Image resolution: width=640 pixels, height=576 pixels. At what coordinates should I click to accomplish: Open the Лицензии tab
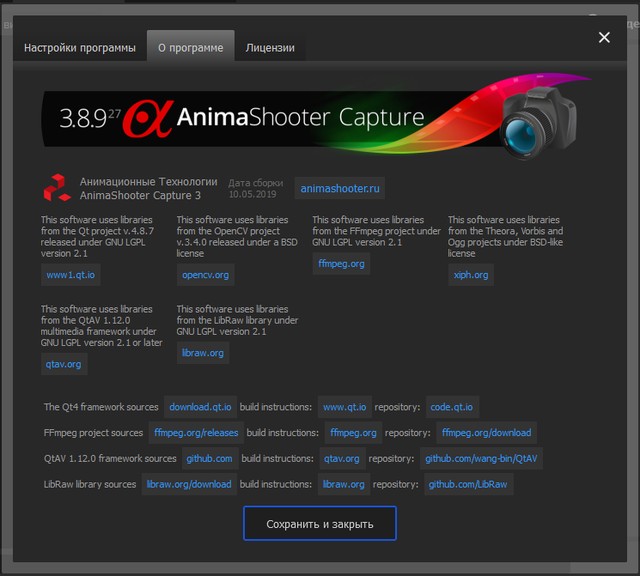pyautogui.click(x=270, y=47)
